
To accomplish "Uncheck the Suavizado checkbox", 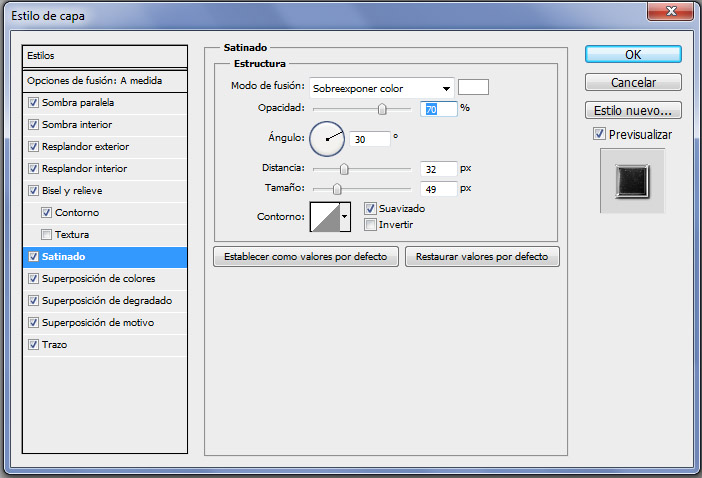I will point(370,208).
